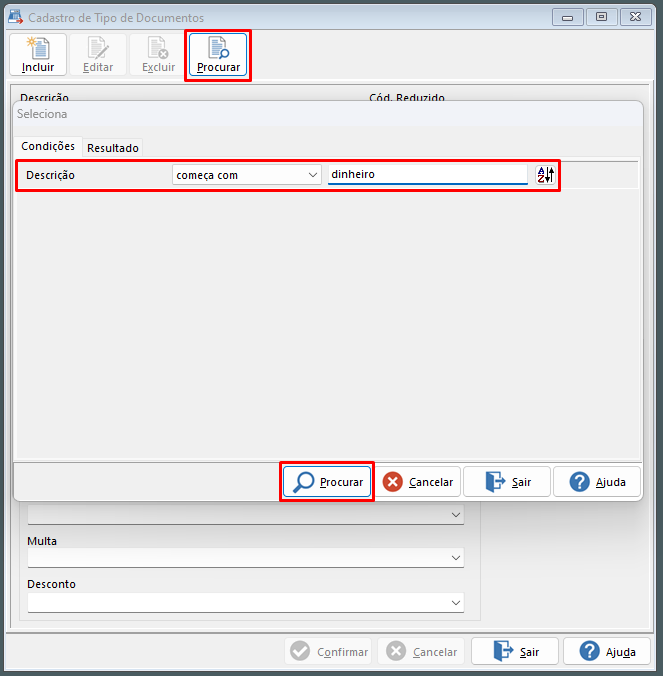Click Sair at the window bottom
The image size is (663, 676).
pos(515,651)
